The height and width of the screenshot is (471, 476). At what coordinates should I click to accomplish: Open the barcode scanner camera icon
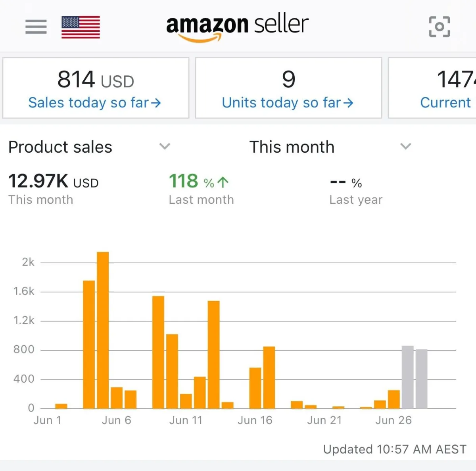440,27
